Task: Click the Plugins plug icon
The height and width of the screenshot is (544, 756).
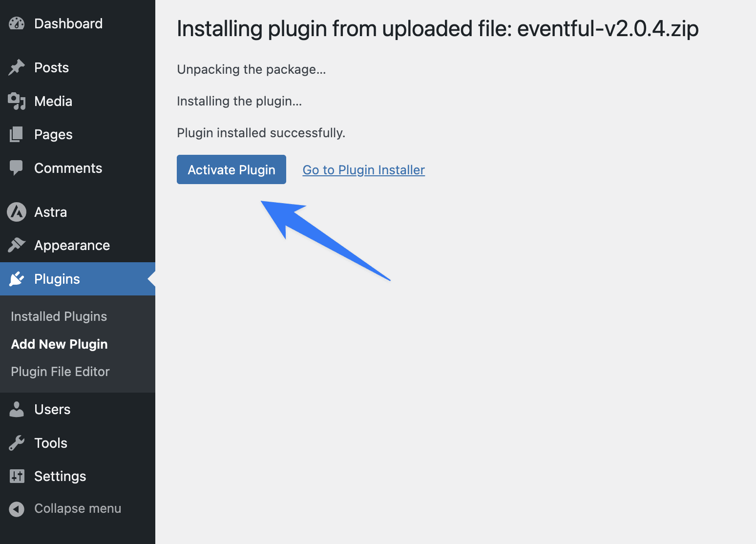Action: pyautogui.click(x=17, y=279)
